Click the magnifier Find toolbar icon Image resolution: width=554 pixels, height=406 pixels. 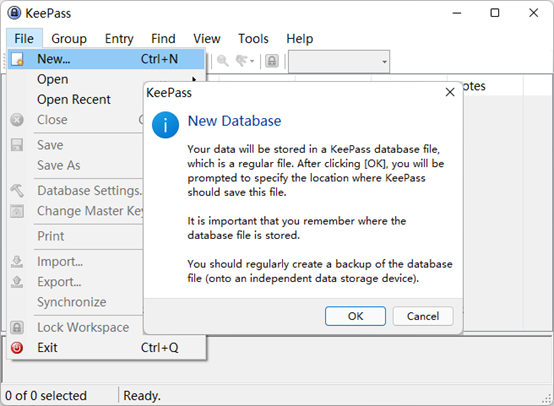click(x=223, y=61)
